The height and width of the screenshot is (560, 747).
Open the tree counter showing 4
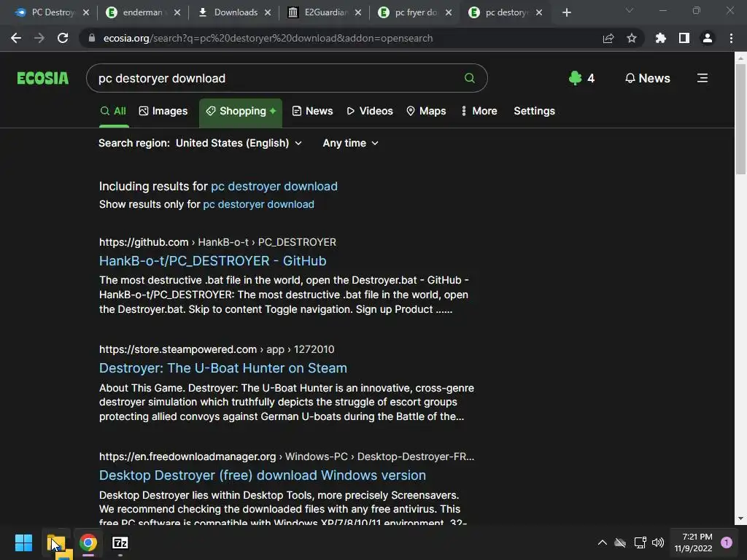[x=581, y=78]
